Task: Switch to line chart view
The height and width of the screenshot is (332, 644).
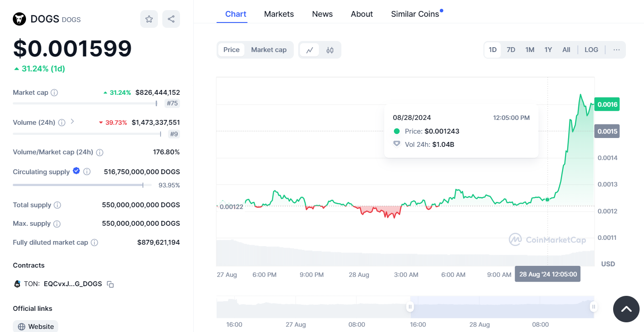Action: click(x=310, y=50)
